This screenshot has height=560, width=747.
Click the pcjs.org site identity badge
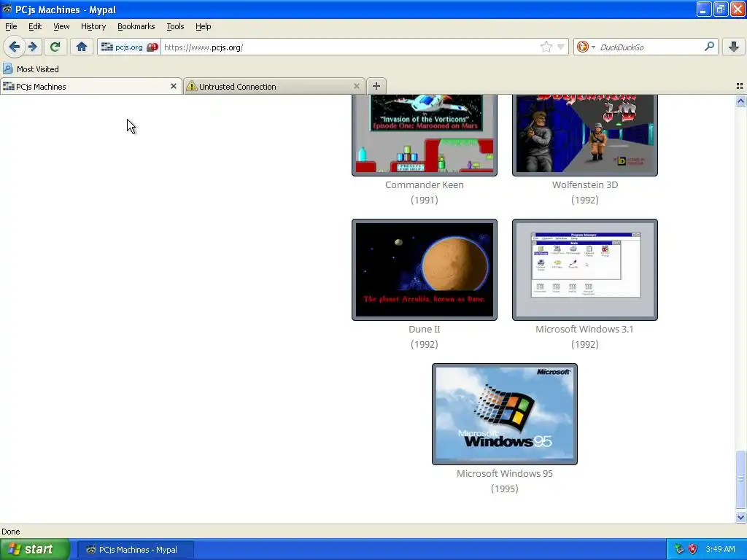[129, 47]
